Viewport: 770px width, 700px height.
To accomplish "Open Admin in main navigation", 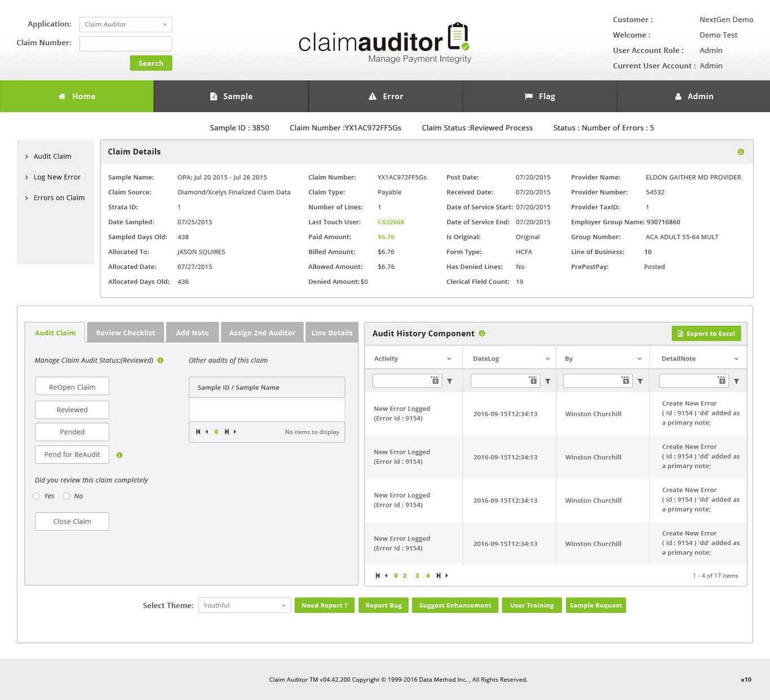I will point(694,96).
